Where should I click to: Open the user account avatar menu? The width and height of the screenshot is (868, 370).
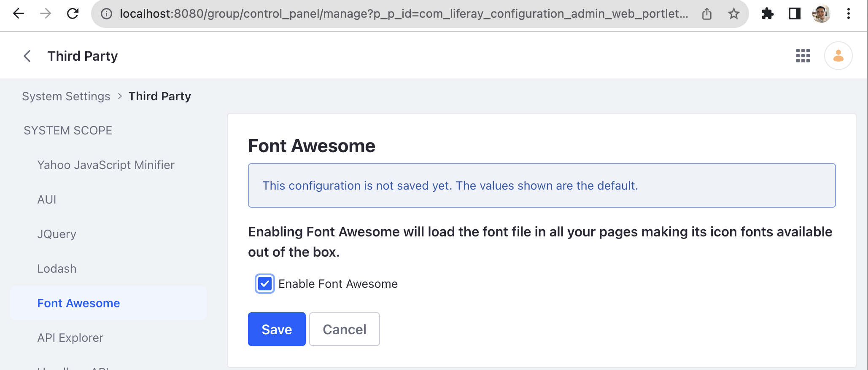pyautogui.click(x=838, y=56)
